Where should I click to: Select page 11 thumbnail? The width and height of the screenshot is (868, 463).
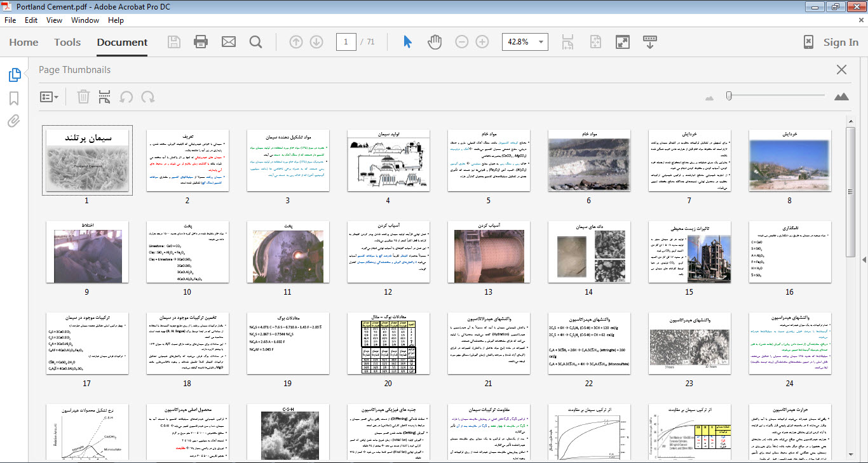tap(288, 252)
